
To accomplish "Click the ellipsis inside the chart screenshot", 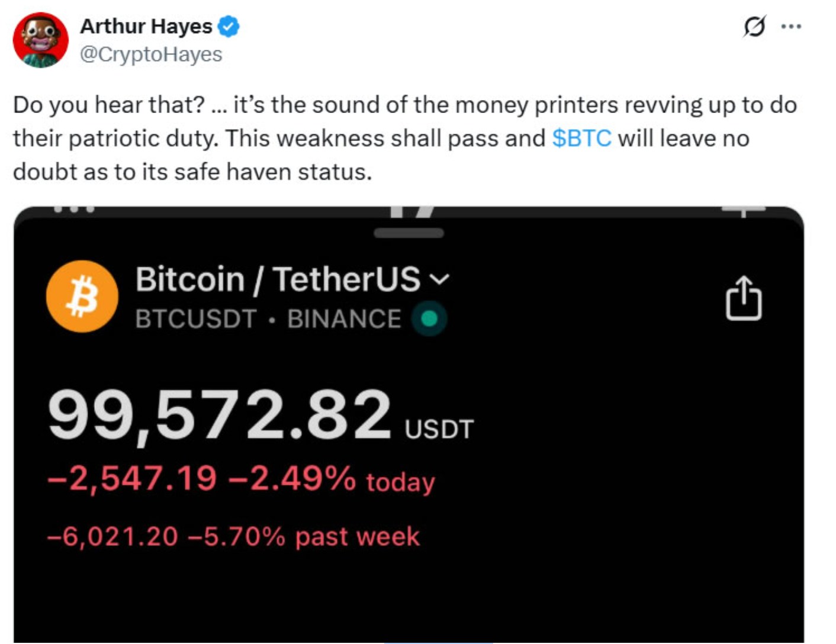I will pos(75,208).
